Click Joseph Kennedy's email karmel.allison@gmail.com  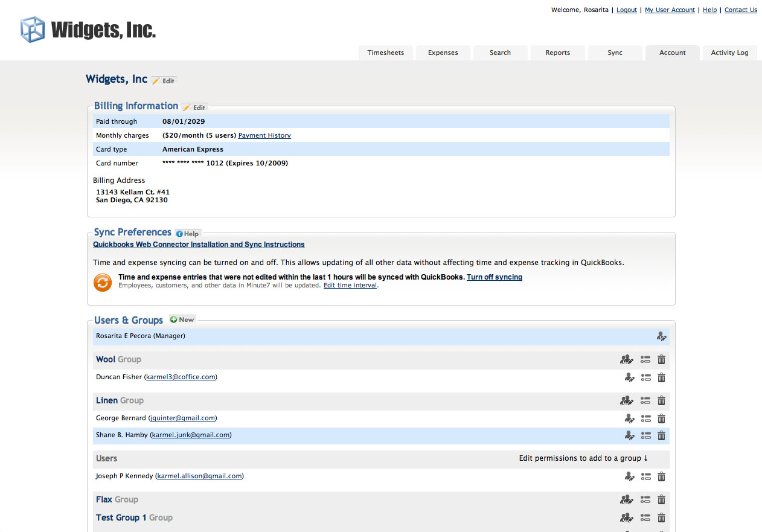pyautogui.click(x=200, y=476)
